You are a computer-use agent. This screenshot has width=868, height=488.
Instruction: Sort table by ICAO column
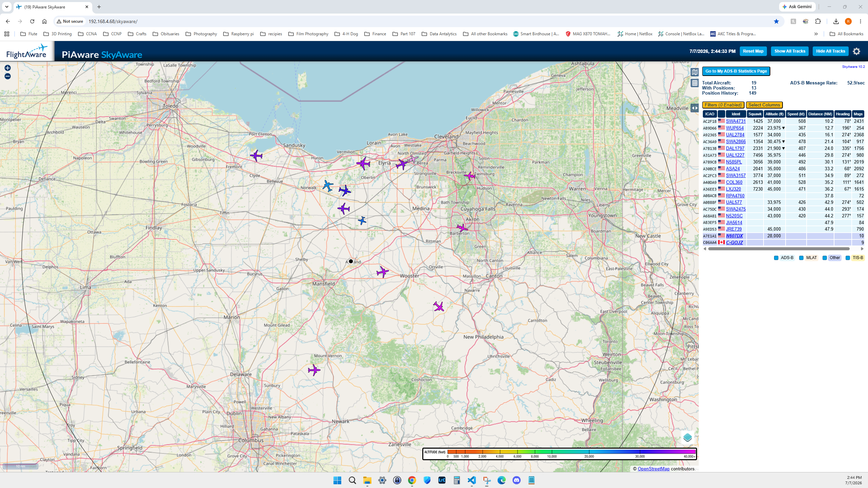coord(709,114)
